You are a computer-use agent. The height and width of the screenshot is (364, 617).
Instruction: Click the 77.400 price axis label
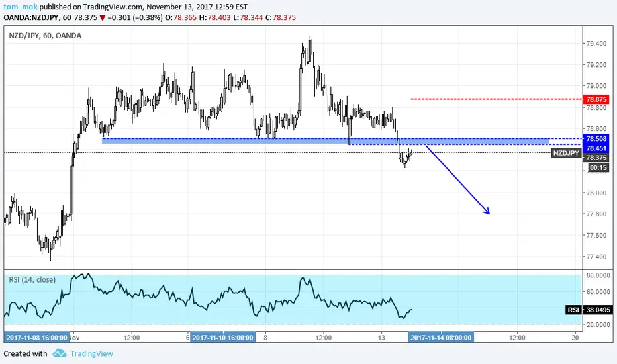pyautogui.click(x=596, y=257)
